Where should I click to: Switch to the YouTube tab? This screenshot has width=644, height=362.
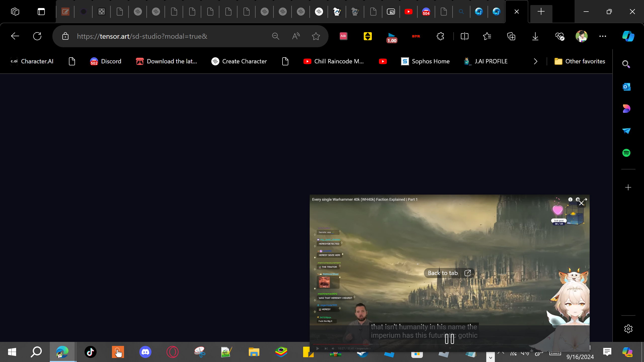(409, 12)
